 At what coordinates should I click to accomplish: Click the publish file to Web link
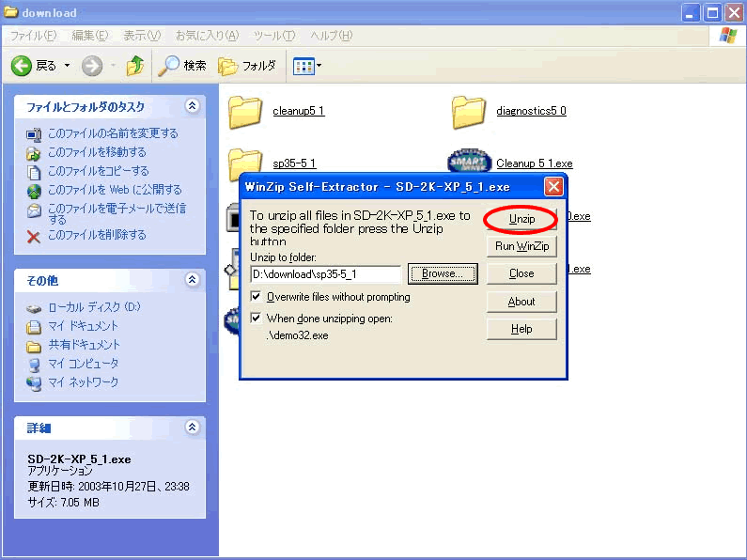point(115,190)
